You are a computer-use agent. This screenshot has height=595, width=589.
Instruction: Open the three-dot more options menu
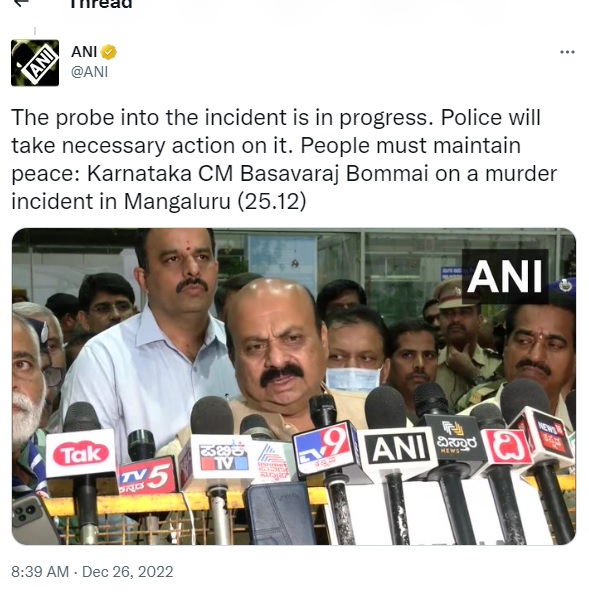(x=567, y=52)
